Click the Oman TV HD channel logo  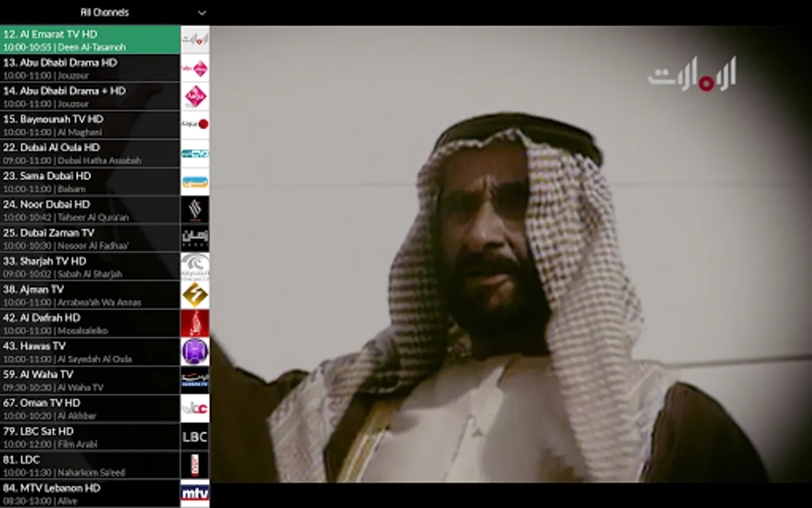195,409
